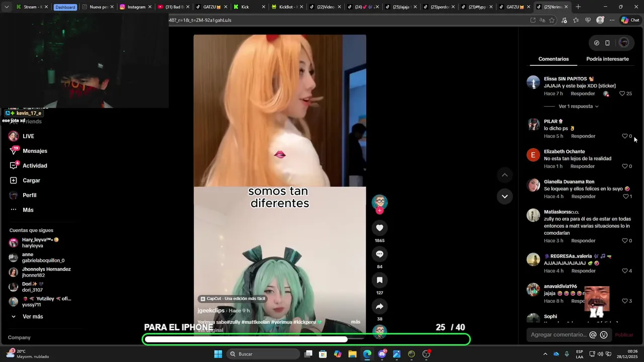Expand 'Ver más' followed accounts
Viewport: 644px width, 362px height.
(x=33, y=317)
